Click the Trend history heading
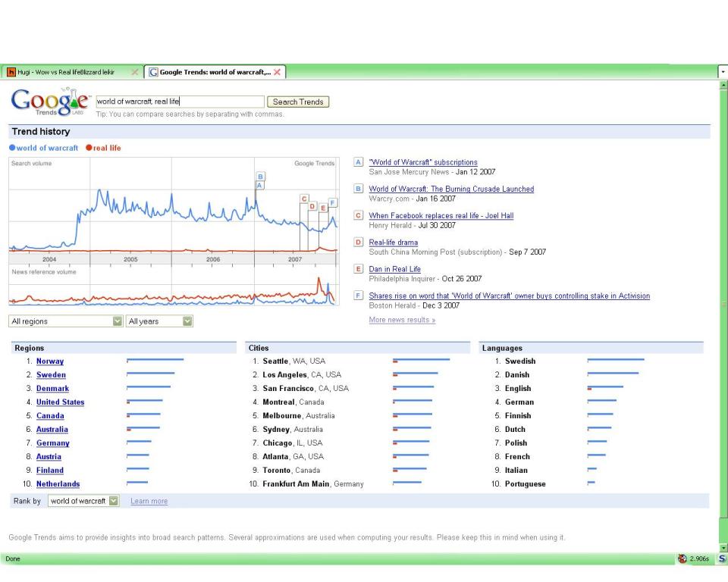Image resolution: width=728 pixels, height=582 pixels. tap(41, 131)
